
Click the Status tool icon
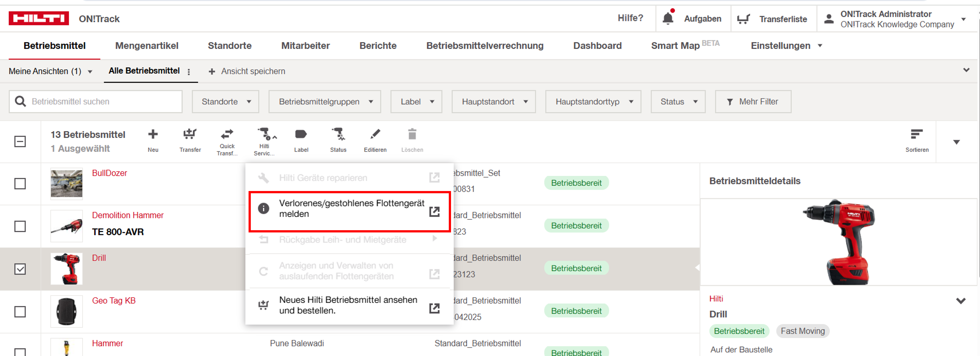338,135
